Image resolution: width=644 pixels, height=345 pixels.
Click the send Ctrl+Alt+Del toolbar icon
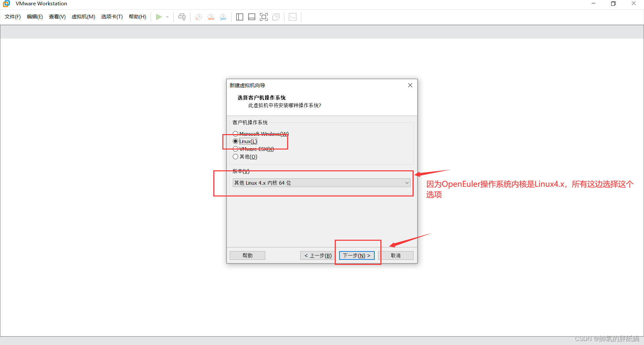coord(182,17)
